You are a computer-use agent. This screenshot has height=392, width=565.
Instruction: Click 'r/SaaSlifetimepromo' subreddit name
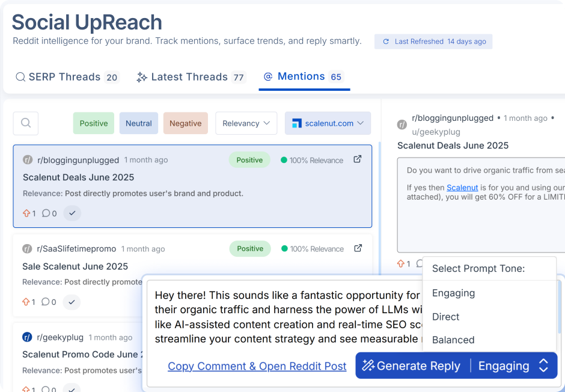pos(76,249)
